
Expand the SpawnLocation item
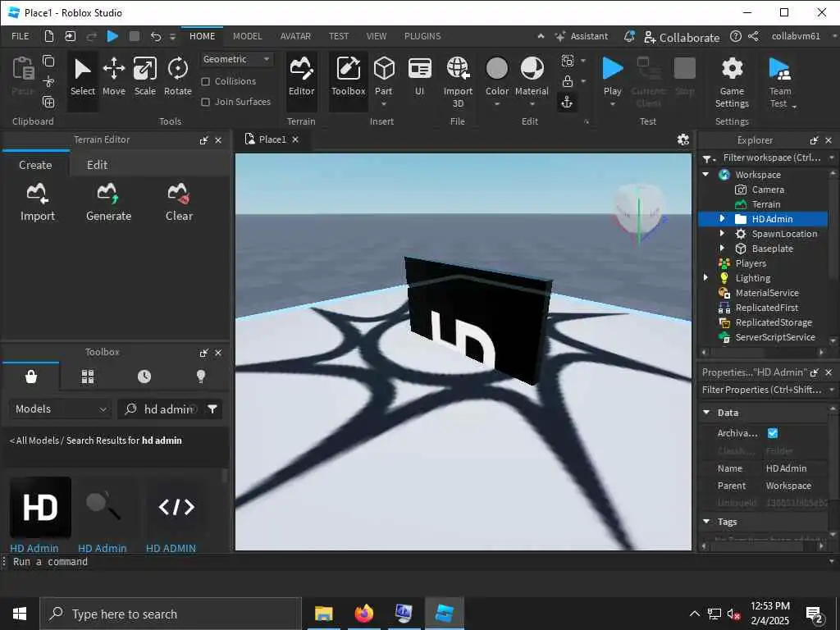point(722,234)
